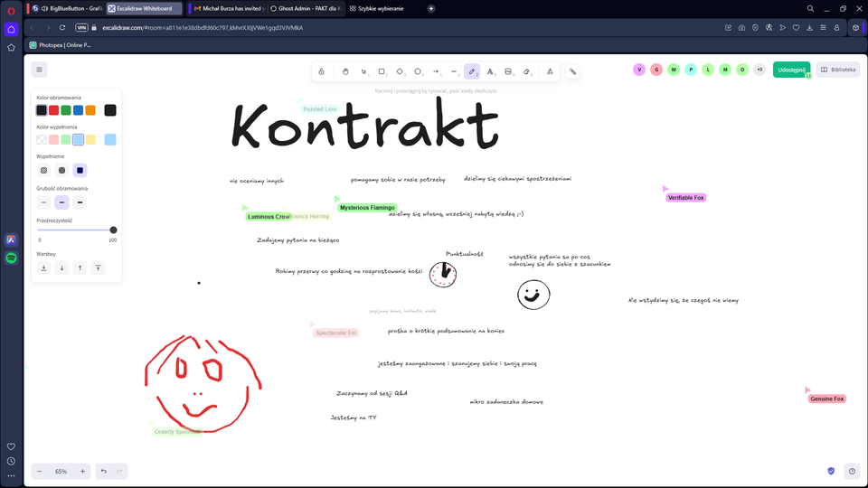
Task: Expand the +3 more collaborators list
Action: 759,70
